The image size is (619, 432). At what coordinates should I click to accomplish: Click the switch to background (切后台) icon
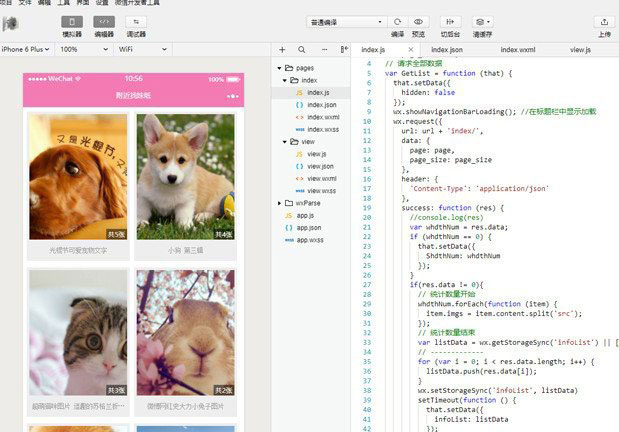[450, 21]
